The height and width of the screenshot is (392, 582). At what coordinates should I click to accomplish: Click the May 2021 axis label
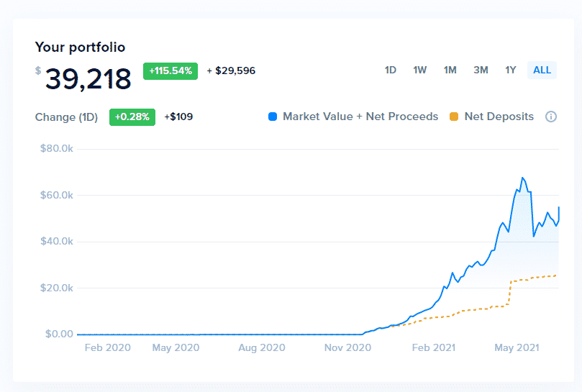517,348
